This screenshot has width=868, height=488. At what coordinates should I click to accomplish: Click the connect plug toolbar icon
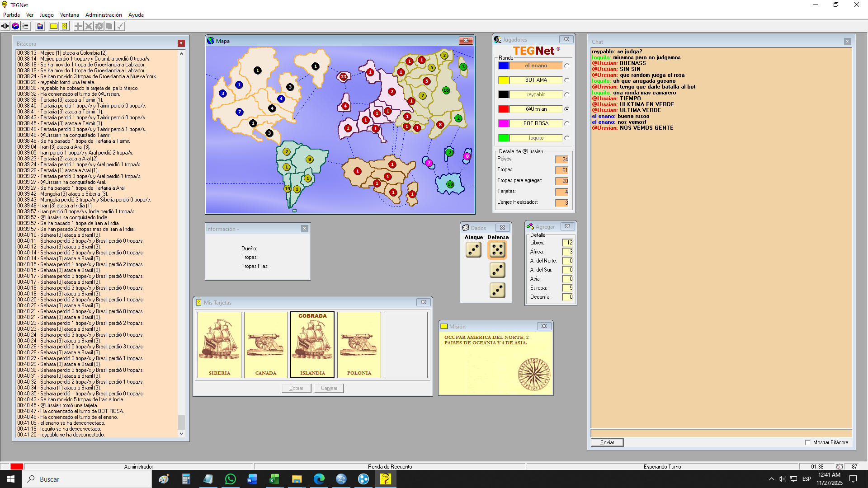point(5,26)
